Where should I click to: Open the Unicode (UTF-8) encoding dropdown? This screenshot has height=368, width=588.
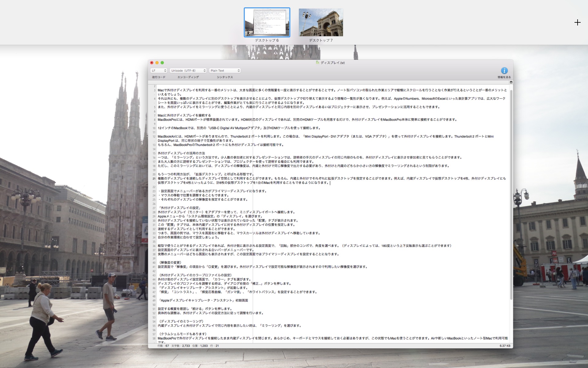188,71
